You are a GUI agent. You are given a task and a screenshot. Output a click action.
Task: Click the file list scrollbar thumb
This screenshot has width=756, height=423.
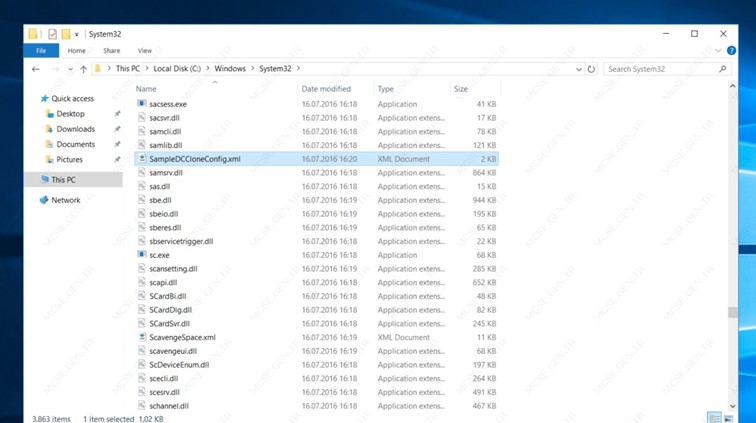[x=732, y=312]
